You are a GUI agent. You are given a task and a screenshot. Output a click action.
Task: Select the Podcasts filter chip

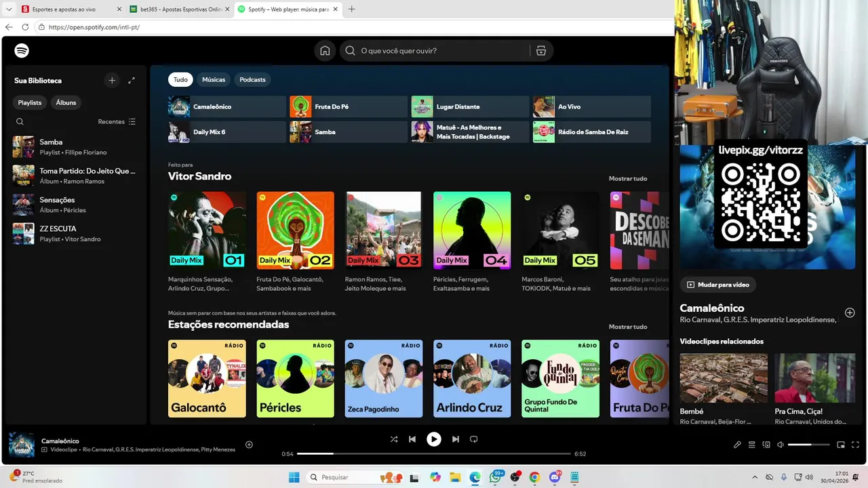[x=252, y=80]
